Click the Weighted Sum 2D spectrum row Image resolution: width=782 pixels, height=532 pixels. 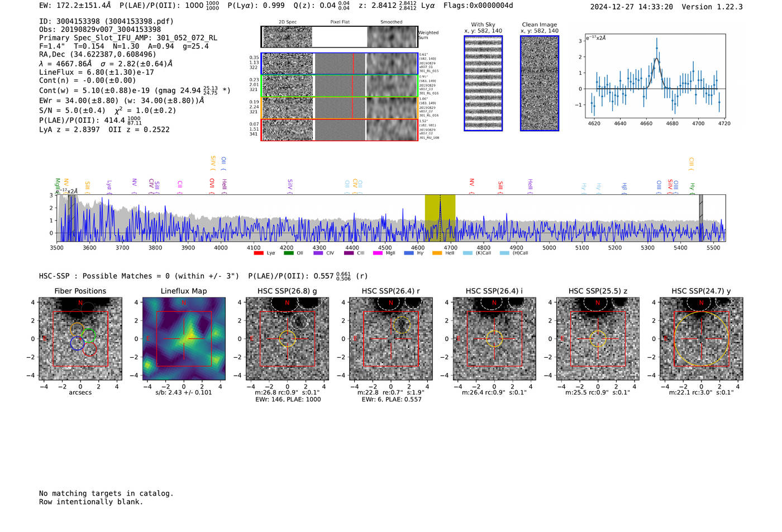(x=340, y=37)
